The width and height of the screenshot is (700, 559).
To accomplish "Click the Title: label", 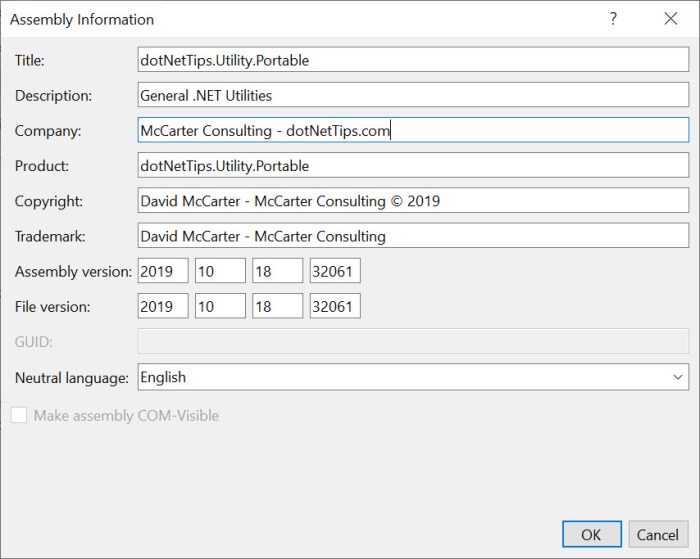I will [x=29, y=60].
